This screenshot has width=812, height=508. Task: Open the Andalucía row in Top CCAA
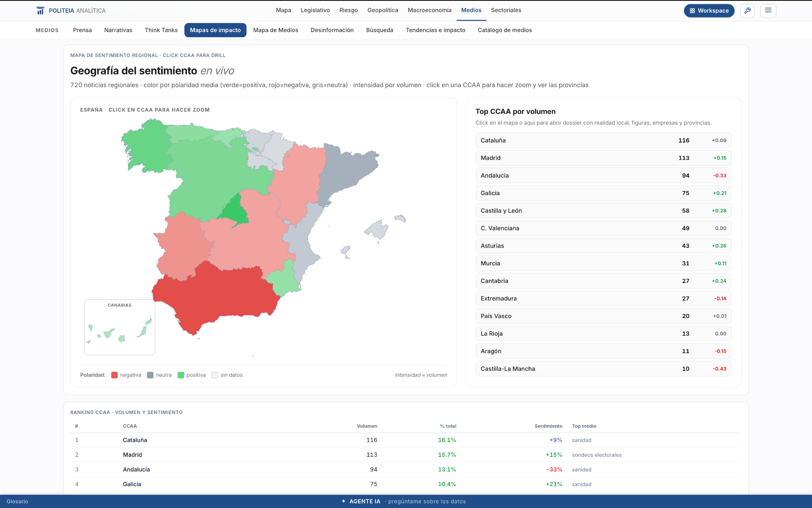click(604, 176)
